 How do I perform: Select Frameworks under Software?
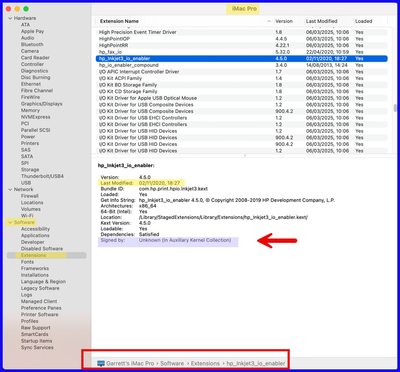click(x=35, y=269)
